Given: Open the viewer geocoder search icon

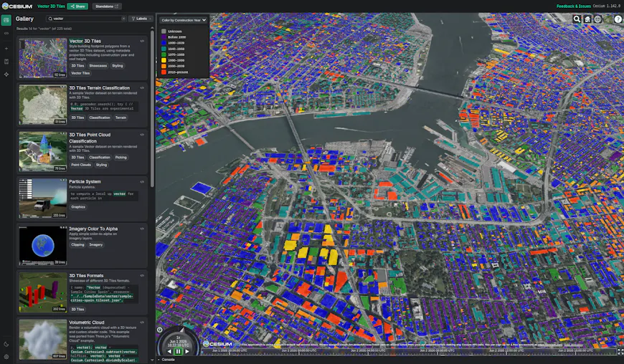Looking at the screenshot, I should coord(577,19).
